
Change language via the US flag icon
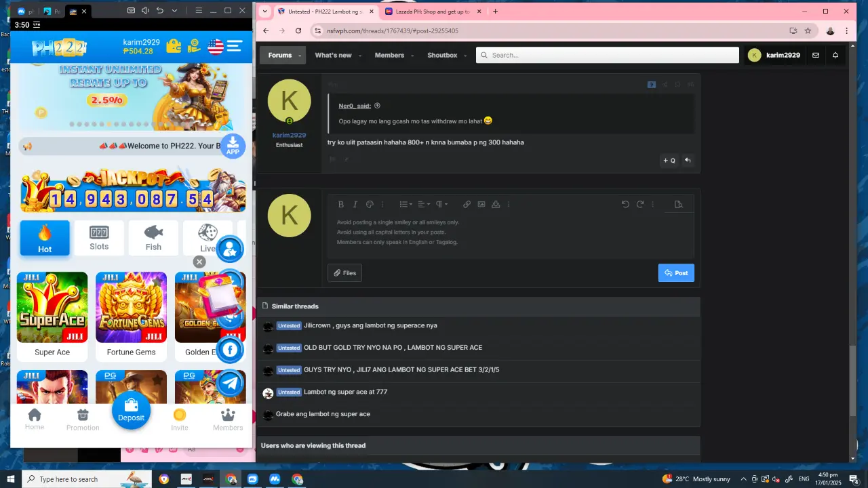point(216,46)
